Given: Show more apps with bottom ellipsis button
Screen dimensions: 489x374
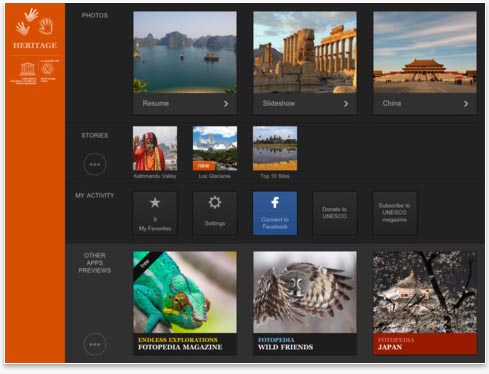Looking at the screenshot, I should 95,344.
